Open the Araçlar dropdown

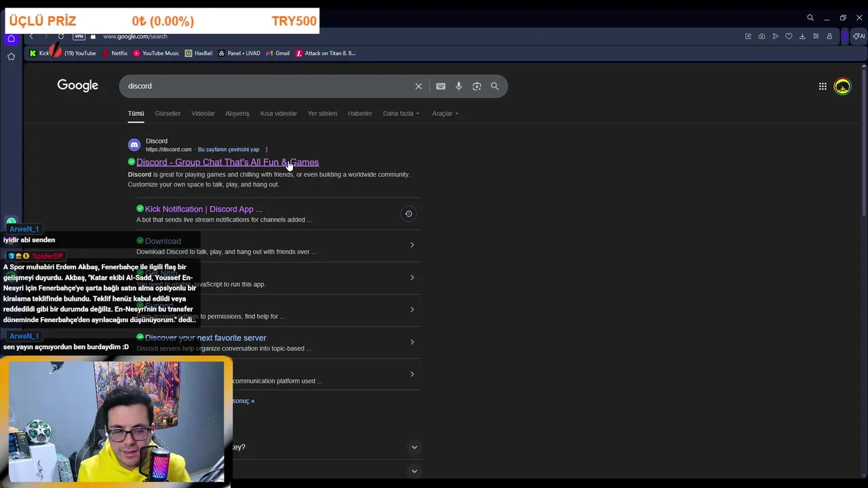pyautogui.click(x=445, y=113)
